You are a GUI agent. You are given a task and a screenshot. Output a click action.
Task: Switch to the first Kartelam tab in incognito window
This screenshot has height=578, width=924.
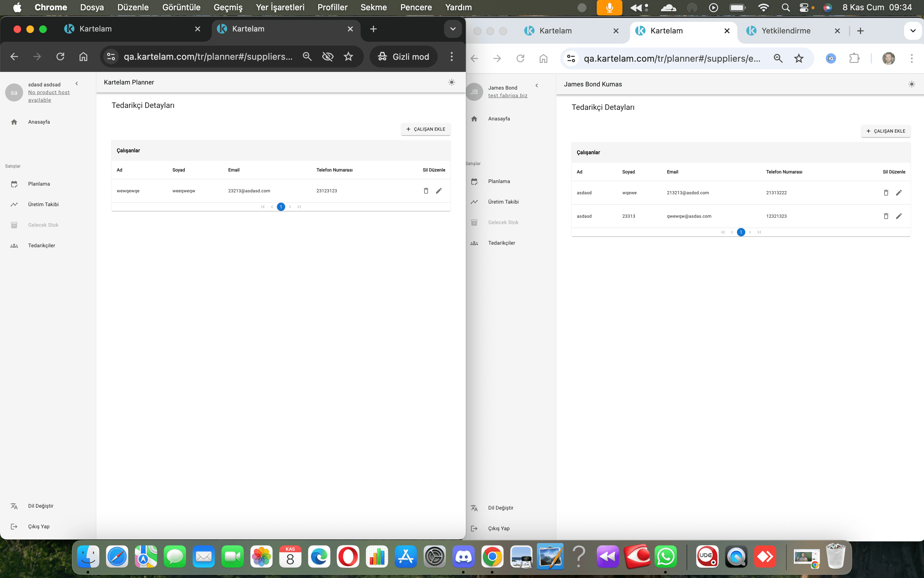tap(96, 29)
